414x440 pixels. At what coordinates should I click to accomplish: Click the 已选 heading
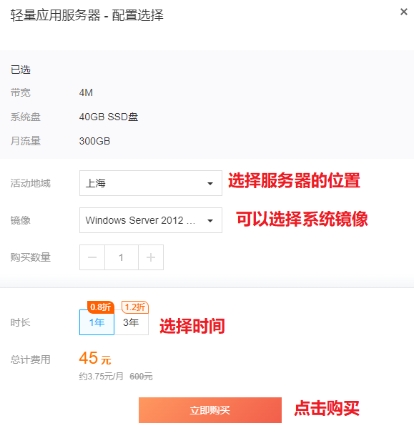pos(20,70)
